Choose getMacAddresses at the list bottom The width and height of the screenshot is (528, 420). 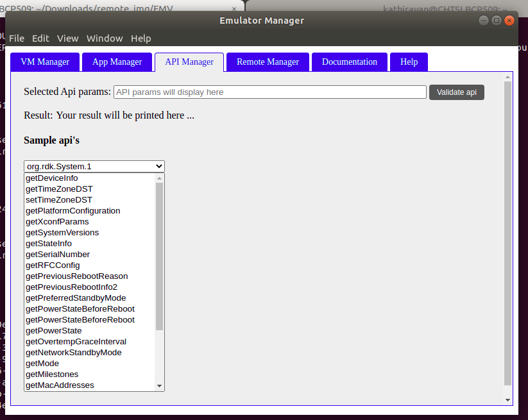pyautogui.click(x=60, y=385)
